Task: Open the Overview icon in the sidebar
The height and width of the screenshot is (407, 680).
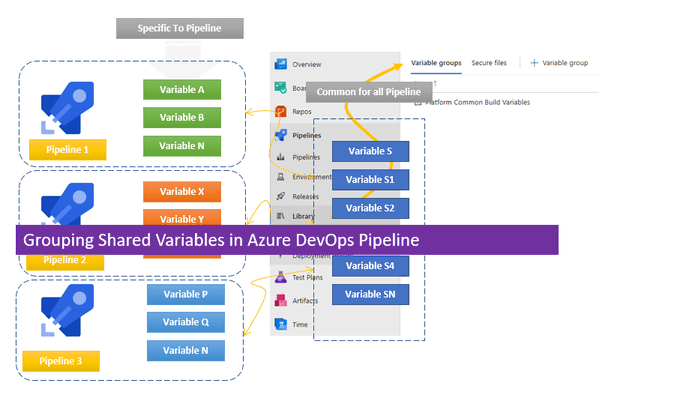Action: (x=281, y=64)
